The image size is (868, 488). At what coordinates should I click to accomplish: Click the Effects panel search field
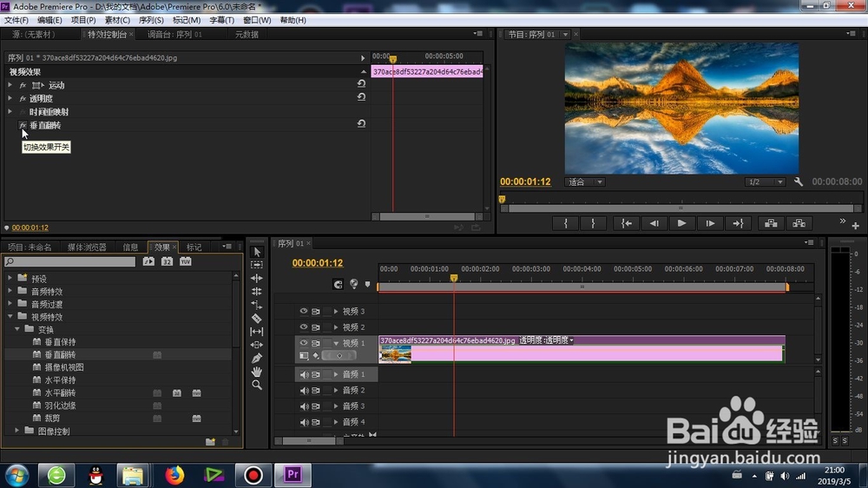69,261
